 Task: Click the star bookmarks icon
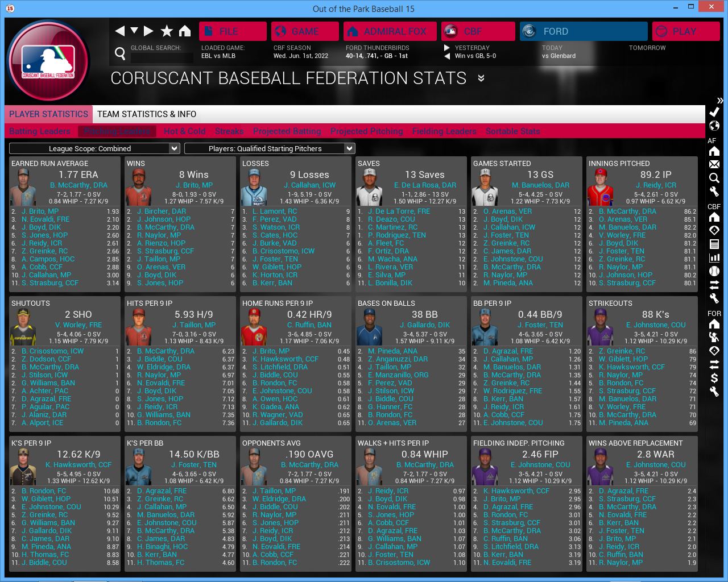[x=167, y=31]
